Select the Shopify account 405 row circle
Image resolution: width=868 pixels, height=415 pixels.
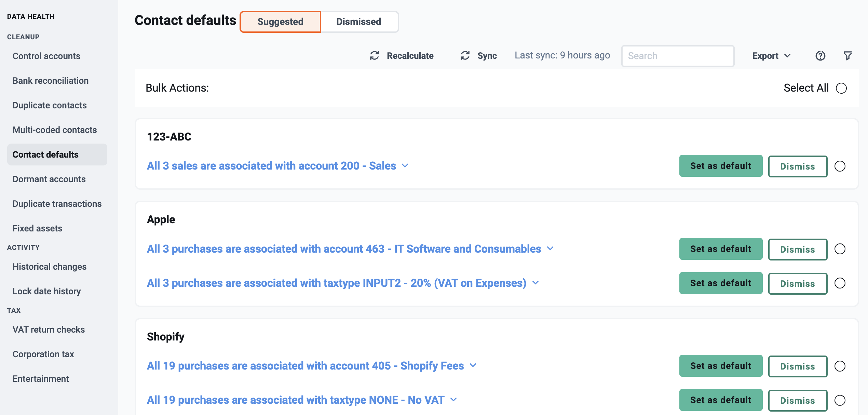click(840, 366)
